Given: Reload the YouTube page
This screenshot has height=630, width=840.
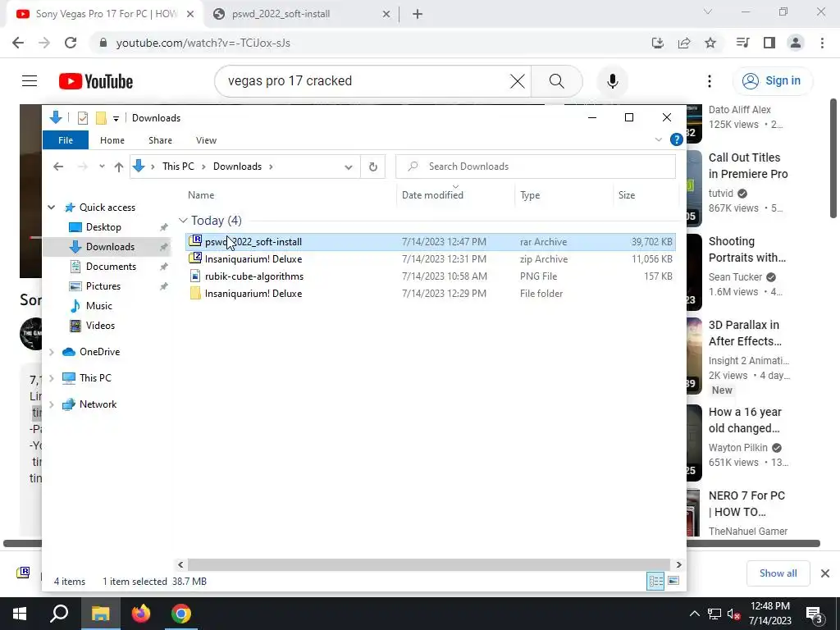Looking at the screenshot, I should tap(71, 43).
